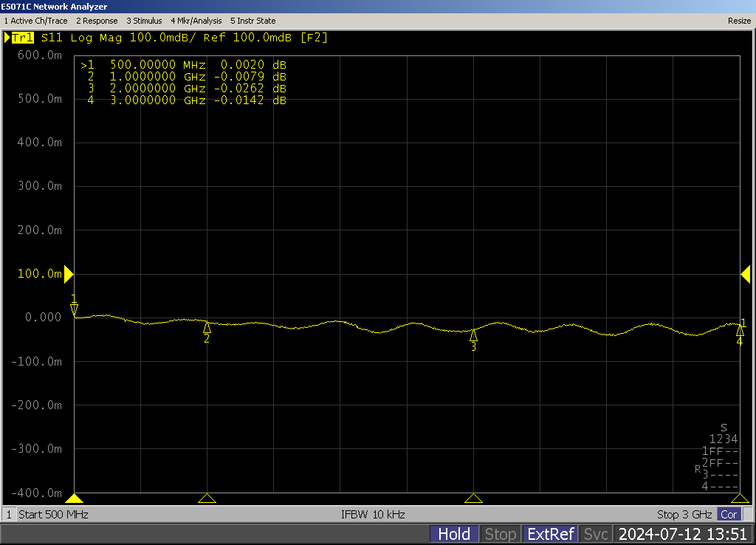Click the left reference level arrow
Viewport: 756px width, 545px height.
[x=69, y=274]
